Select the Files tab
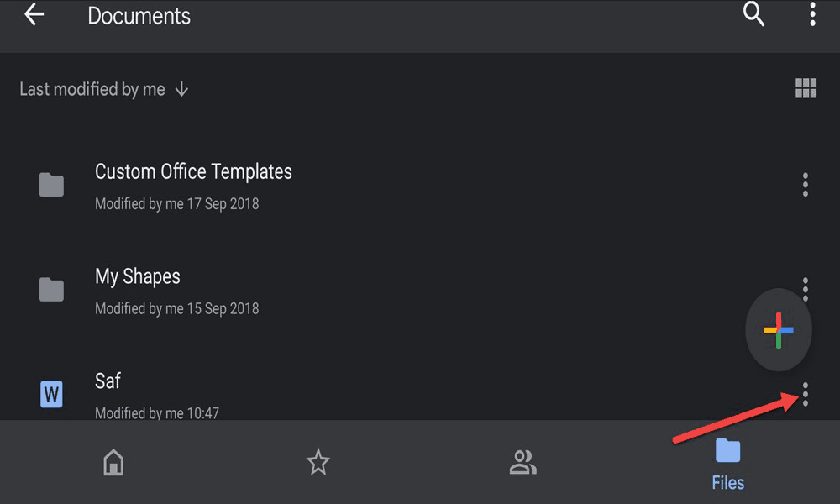 coord(727,464)
